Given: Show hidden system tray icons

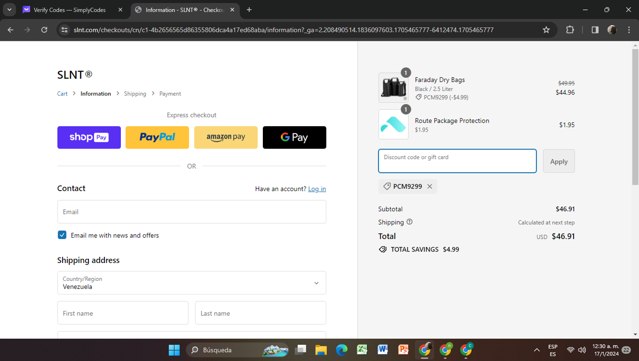Looking at the screenshot, I should pos(537,350).
